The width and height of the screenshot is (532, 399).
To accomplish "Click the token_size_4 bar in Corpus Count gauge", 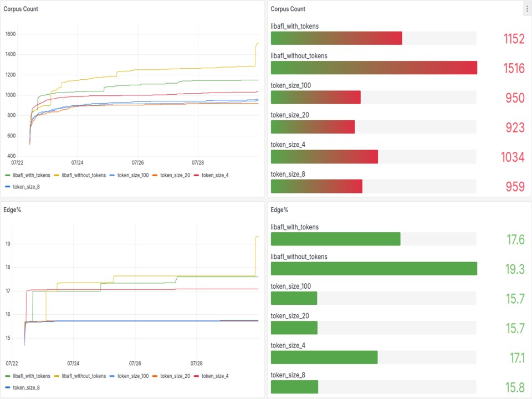I will point(324,157).
